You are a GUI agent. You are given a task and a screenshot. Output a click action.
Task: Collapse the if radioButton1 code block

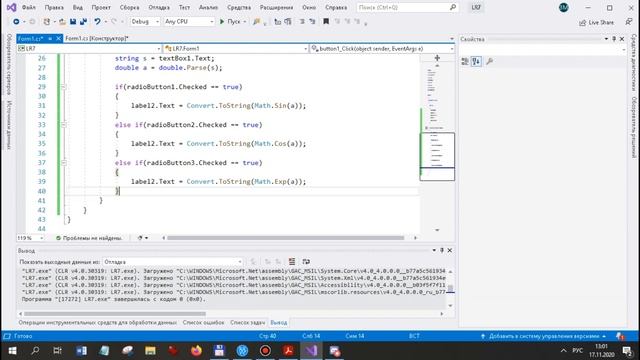tap(63, 87)
